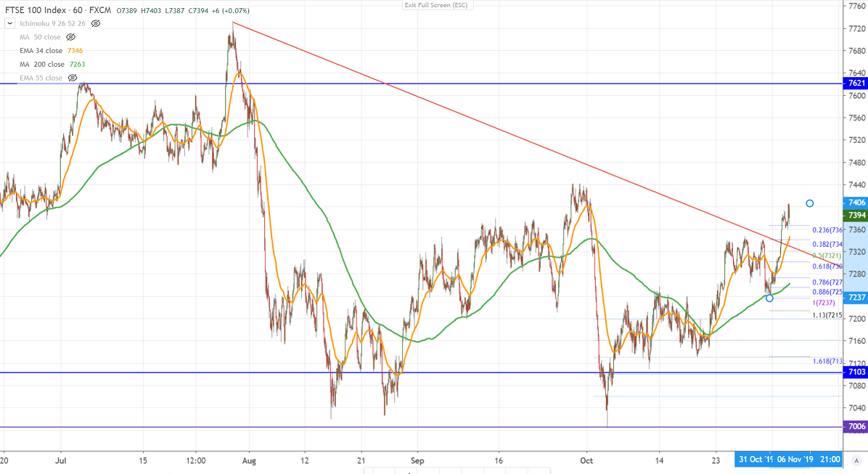The width and height of the screenshot is (868, 474).
Task: Toggle auto scale 'A' button on price axis
Action: tap(856, 460)
